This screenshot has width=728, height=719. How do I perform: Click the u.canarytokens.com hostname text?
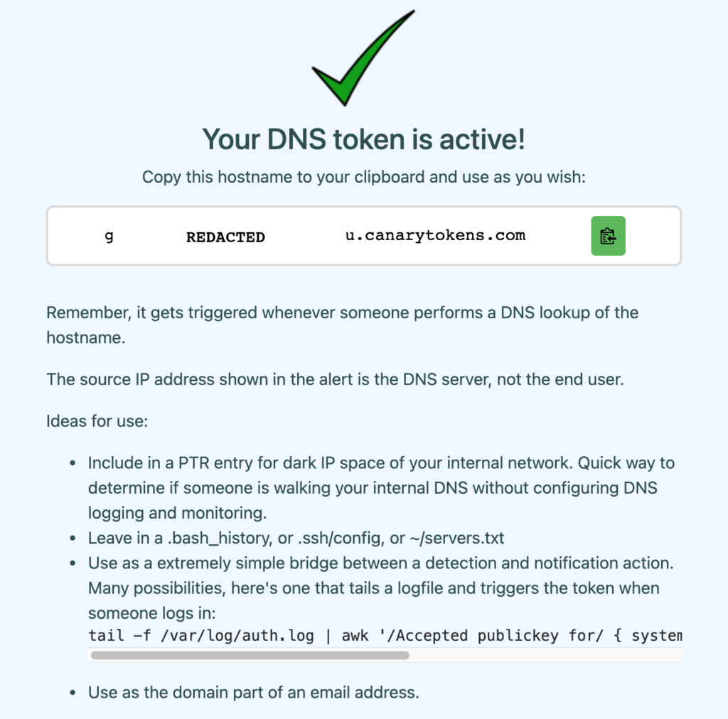click(435, 236)
